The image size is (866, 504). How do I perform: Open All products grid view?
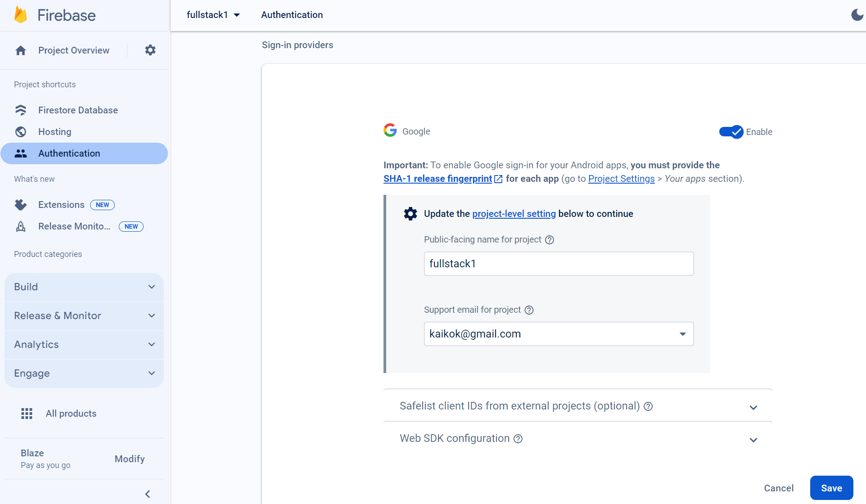click(x=71, y=413)
